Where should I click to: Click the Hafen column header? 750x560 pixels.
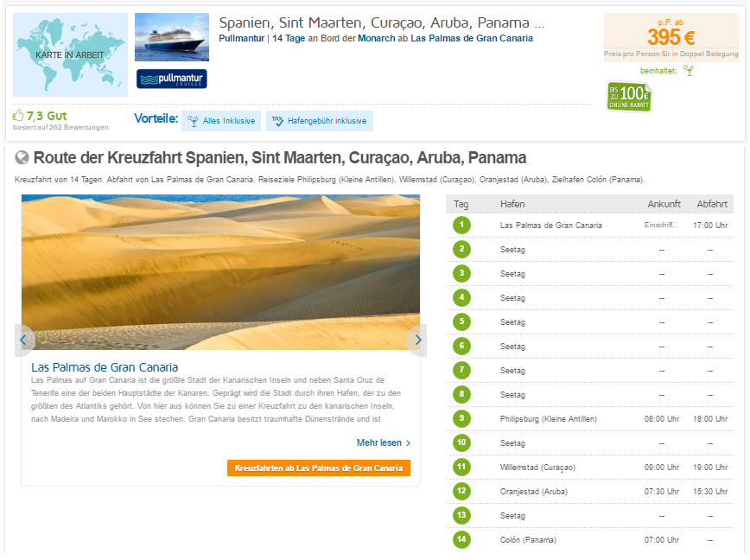(x=512, y=204)
